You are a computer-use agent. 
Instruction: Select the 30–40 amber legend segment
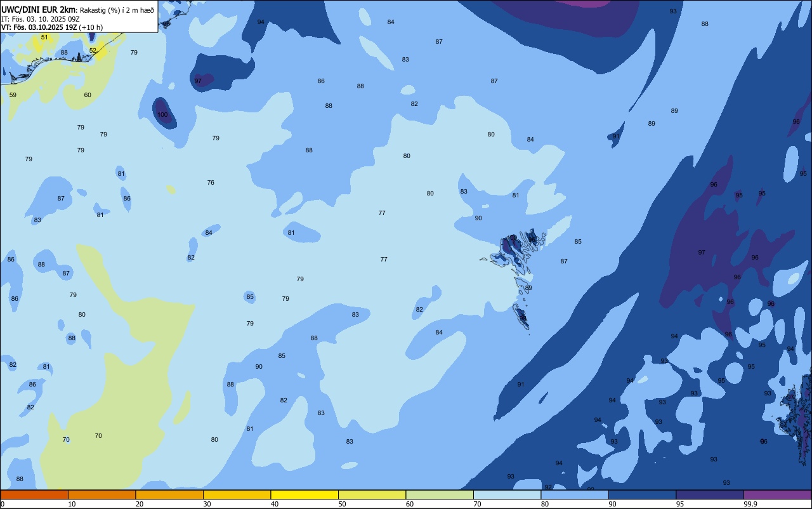(x=237, y=494)
